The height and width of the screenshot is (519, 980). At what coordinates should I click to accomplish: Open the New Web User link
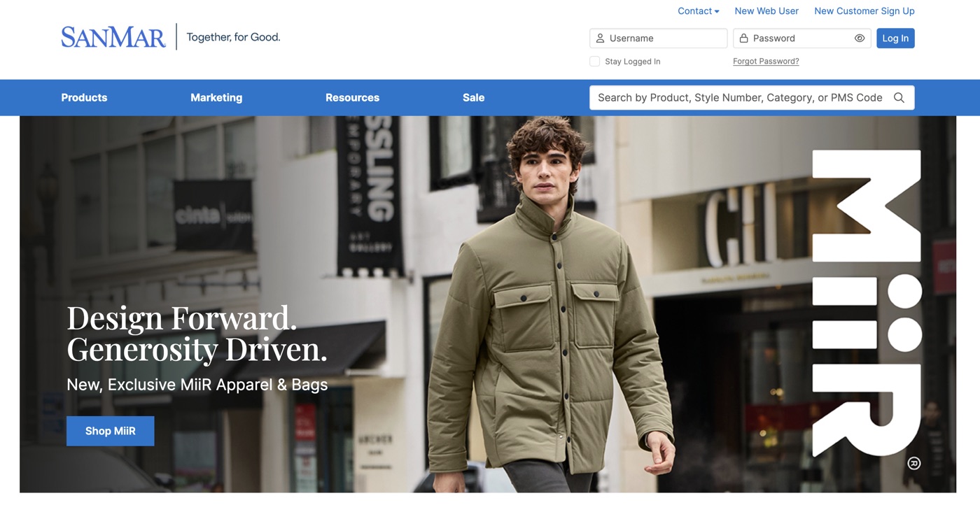coord(766,11)
